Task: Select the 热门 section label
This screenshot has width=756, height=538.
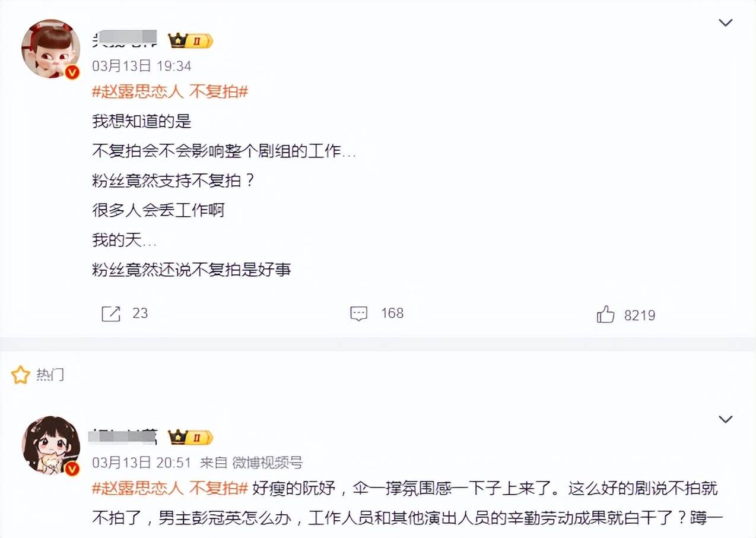Action: [50, 375]
